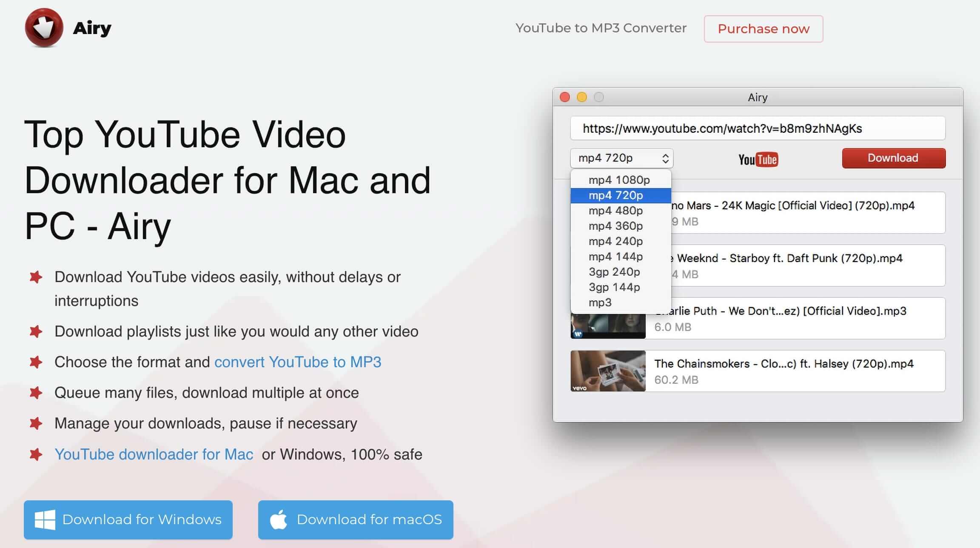Click the Apple logo icon
Viewport: 980px width, 548px height.
coord(279,519)
